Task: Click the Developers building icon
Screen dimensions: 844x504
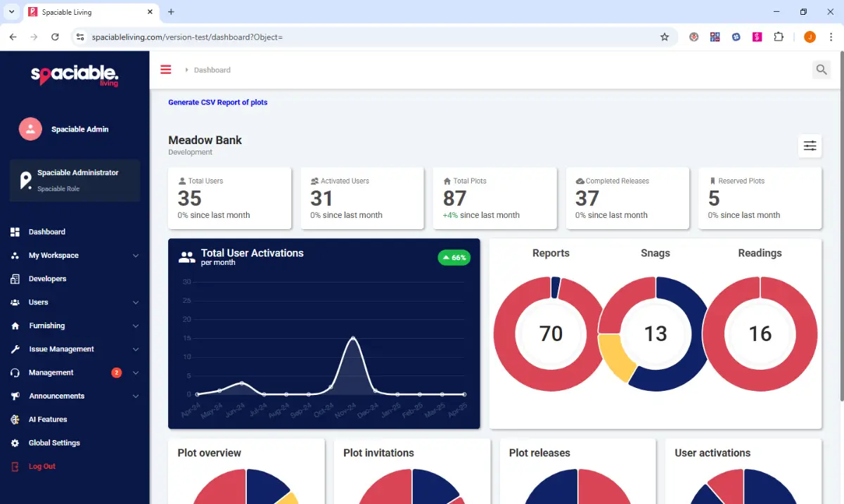Action: (15, 279)
